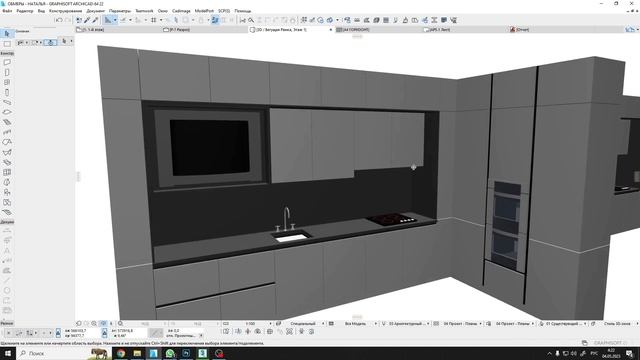
Task: Click the Undo icon in the toolbar
Action: tap(59, 20)
